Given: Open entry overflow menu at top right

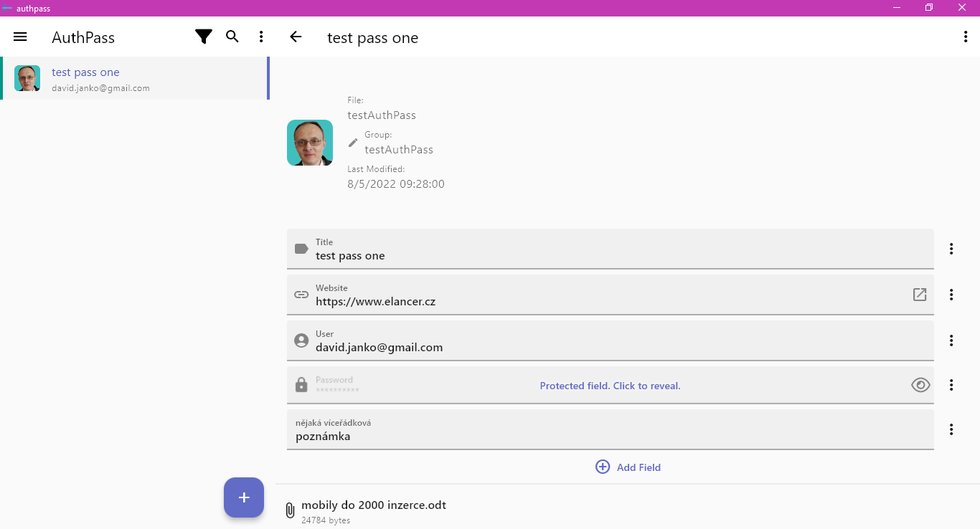Looking at the screenshot, I should (966, 37).
